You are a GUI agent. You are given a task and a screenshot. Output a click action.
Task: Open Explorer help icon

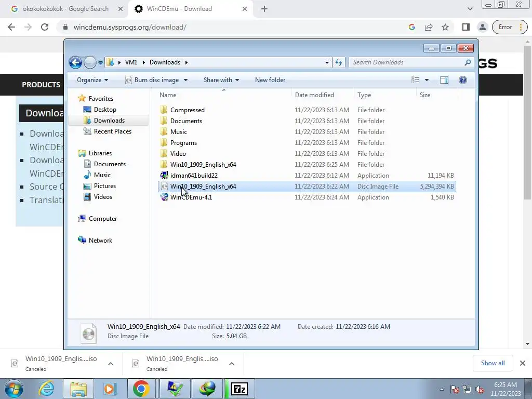[463, 80]
